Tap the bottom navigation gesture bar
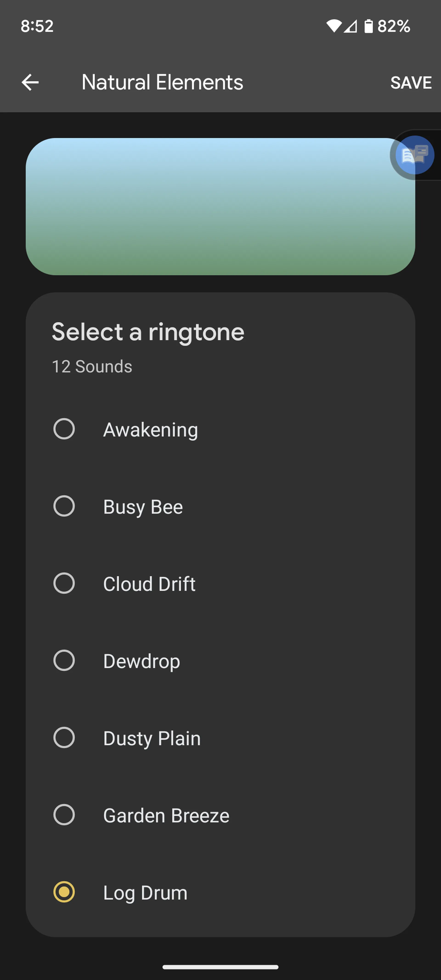441x980 pixels. [220, 967]
